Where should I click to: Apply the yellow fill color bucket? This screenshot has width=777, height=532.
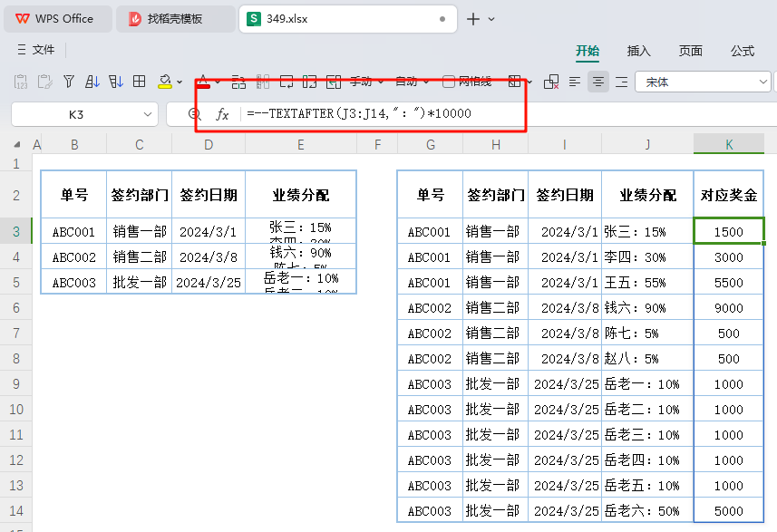coord(164,82)
